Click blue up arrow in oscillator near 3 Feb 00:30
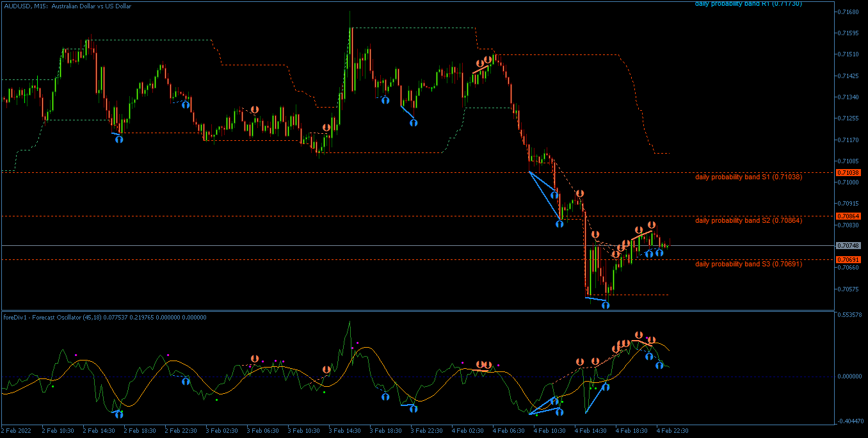The width and height of the screenshot is (868, 438). (186, 381)
